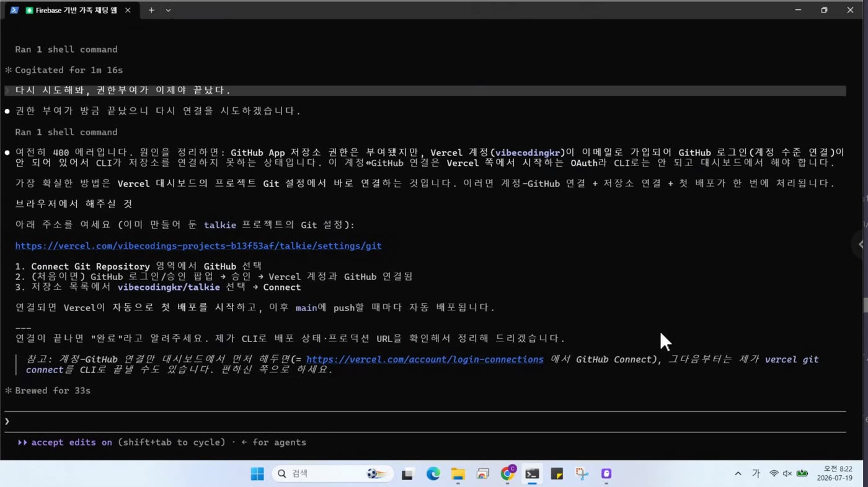Click the Terminal icon on the taskbar
868x487 pixels.
pos(532,474)
